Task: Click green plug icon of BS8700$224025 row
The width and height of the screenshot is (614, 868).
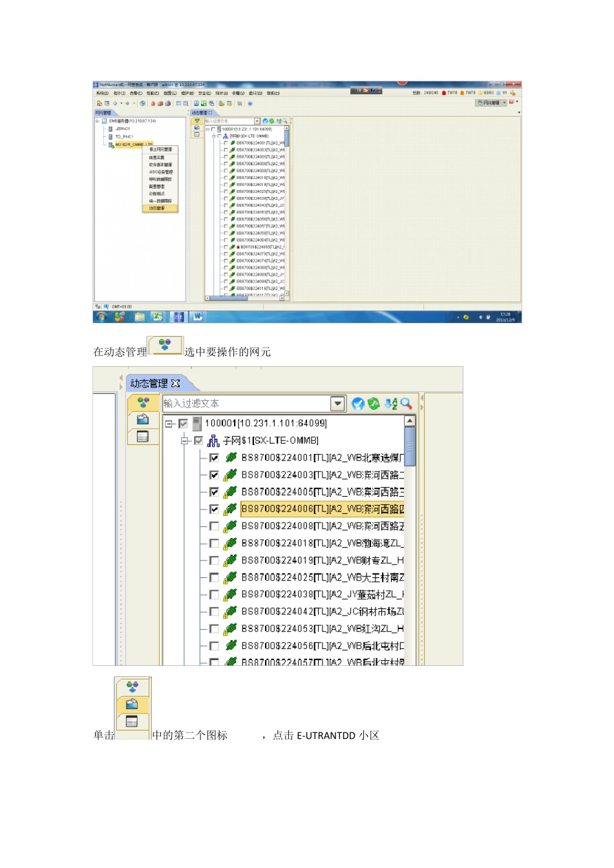Action: click(230, 577)
